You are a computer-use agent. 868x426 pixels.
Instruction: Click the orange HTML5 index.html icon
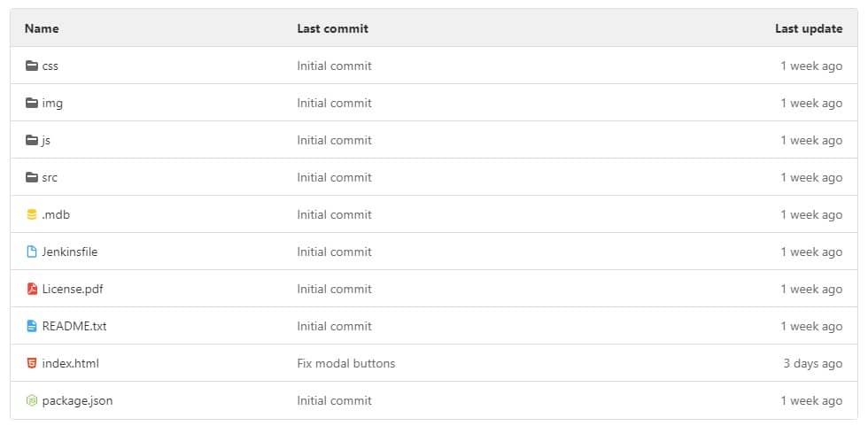[32, 363]
